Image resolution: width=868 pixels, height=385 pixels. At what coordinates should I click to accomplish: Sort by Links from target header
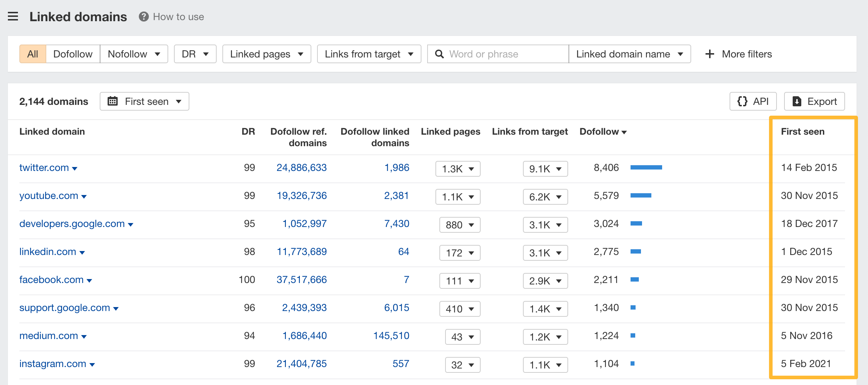530,131
